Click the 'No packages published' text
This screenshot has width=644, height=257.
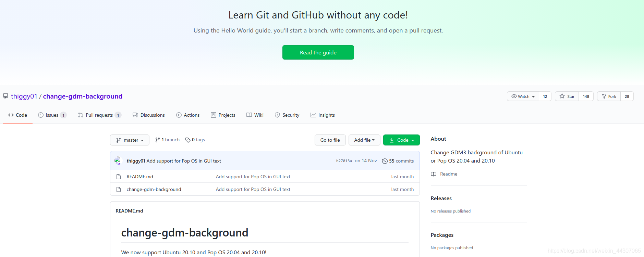pyautogui.click(x=452, y=248)
